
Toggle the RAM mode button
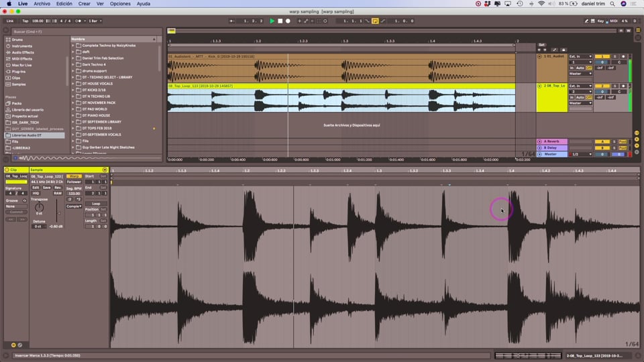coord(58,193)
